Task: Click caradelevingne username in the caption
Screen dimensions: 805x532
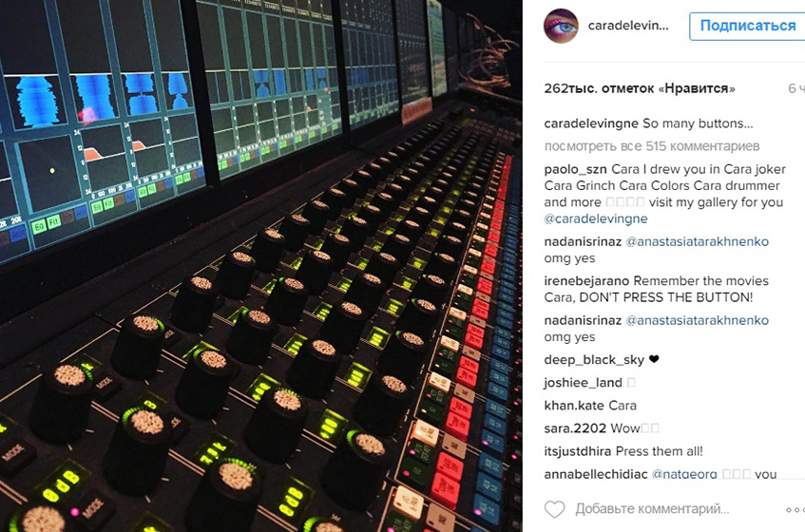Action: pyautogui.click(x=591, y=123)
